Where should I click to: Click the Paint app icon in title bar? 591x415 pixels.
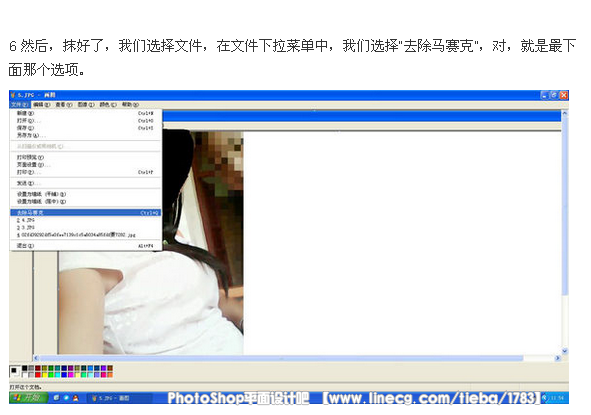[x=13, y=95]
